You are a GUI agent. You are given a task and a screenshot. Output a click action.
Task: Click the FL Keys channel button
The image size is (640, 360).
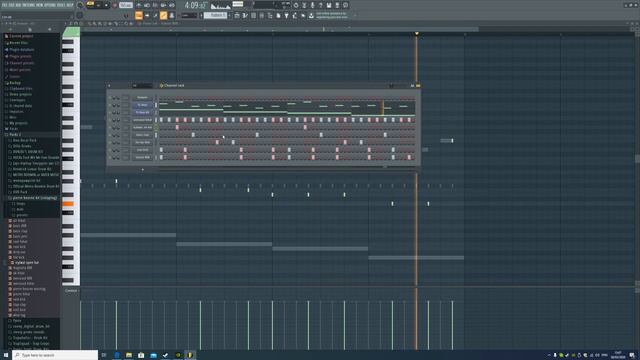[142, 105]
